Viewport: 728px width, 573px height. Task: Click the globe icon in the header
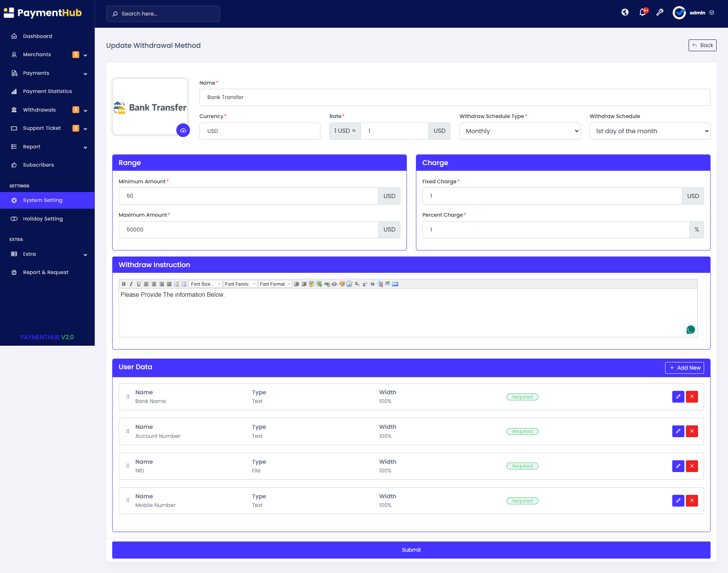click(x=625, y=13)
